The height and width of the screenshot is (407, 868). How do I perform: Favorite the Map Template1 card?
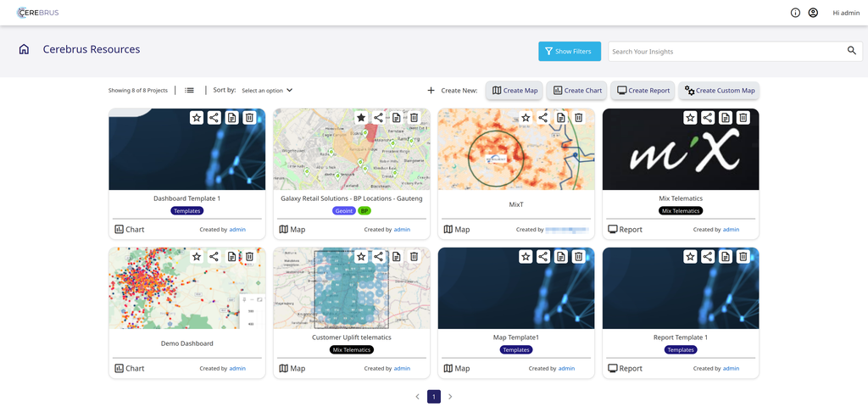click(x=526, y=256)
